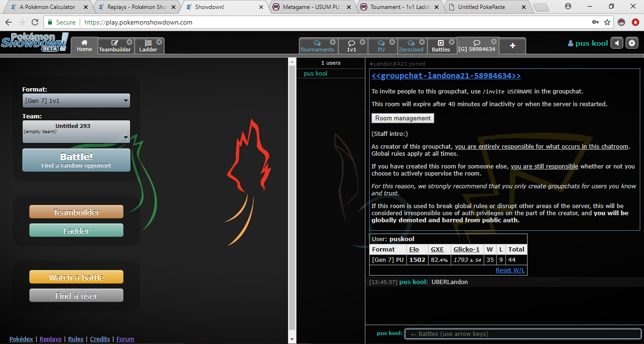Viewport: 644px width, 344px height.
Task: Click Watch a battle button
Action: 76,277
